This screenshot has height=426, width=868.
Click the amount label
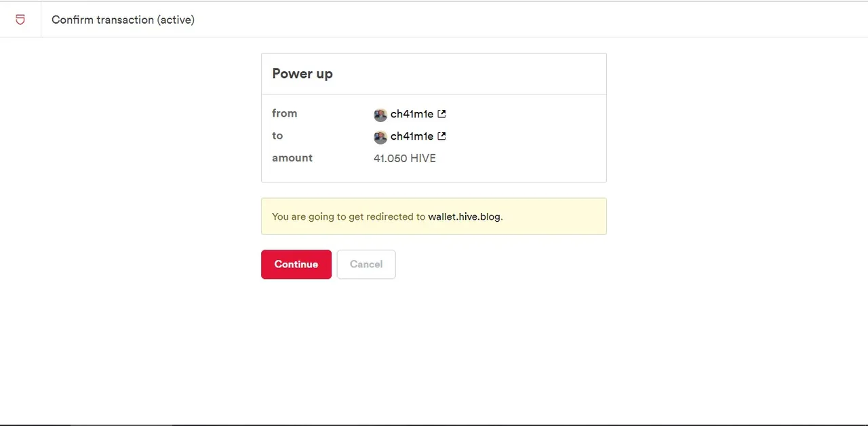click(292, 158)
